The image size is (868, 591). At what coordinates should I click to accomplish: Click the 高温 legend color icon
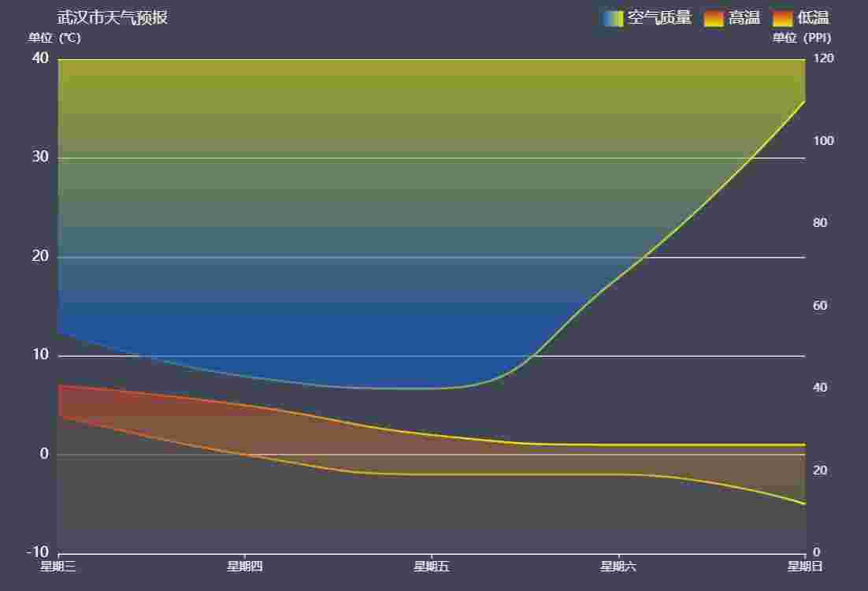[x=713, y=18]
